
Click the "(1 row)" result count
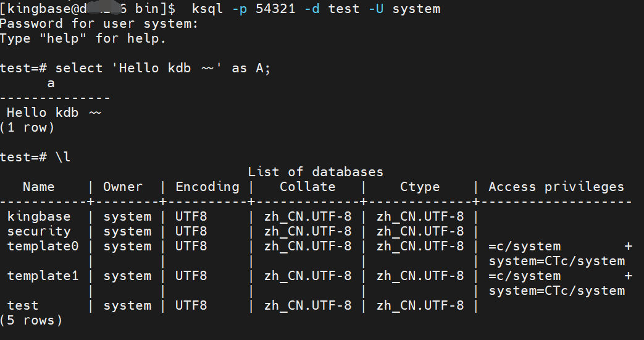pyautogui.click(x=27, y=127)
